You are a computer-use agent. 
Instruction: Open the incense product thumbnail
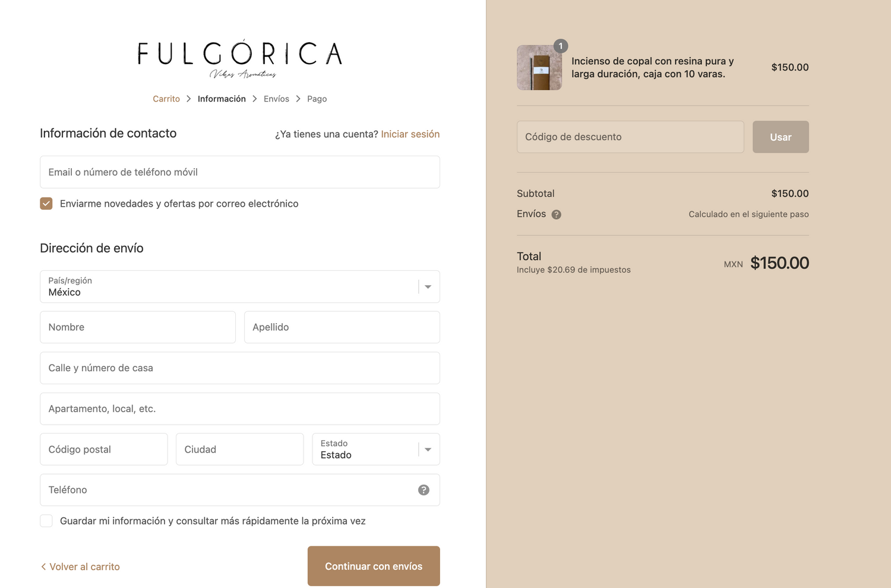click(x=539, y=69)
